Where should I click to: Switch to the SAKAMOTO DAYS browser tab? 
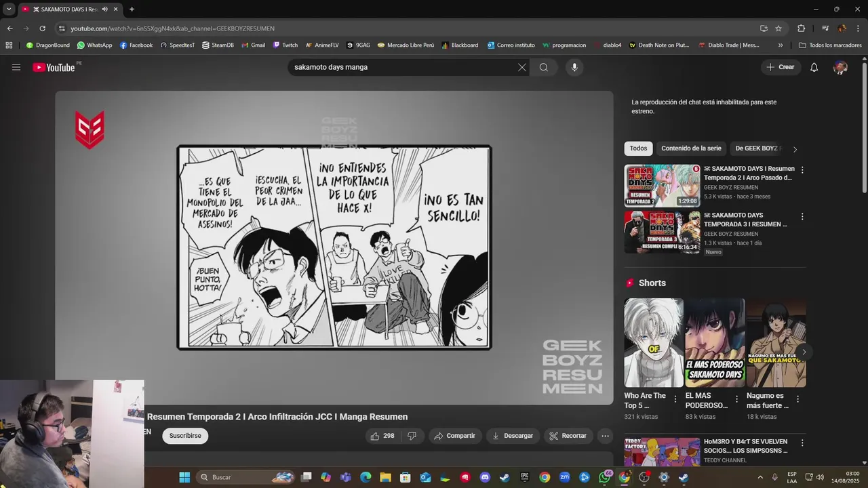coord(71,9)
